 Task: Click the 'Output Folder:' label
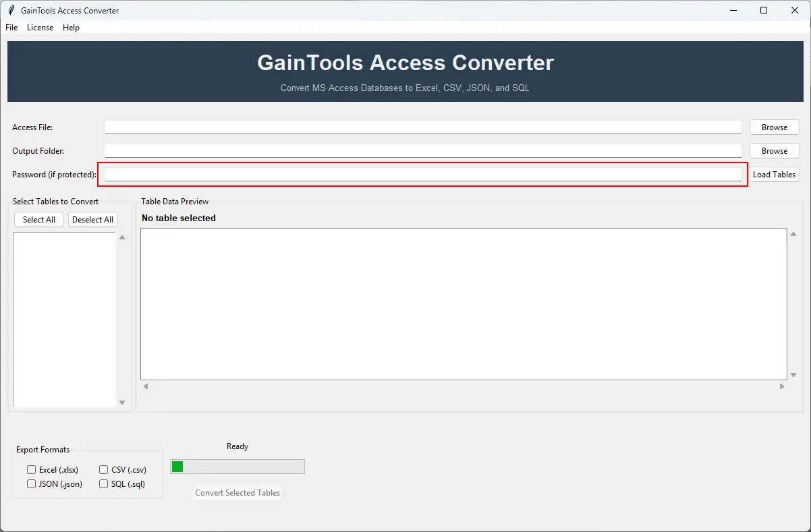pyautogui.click(x=38, y=151)
